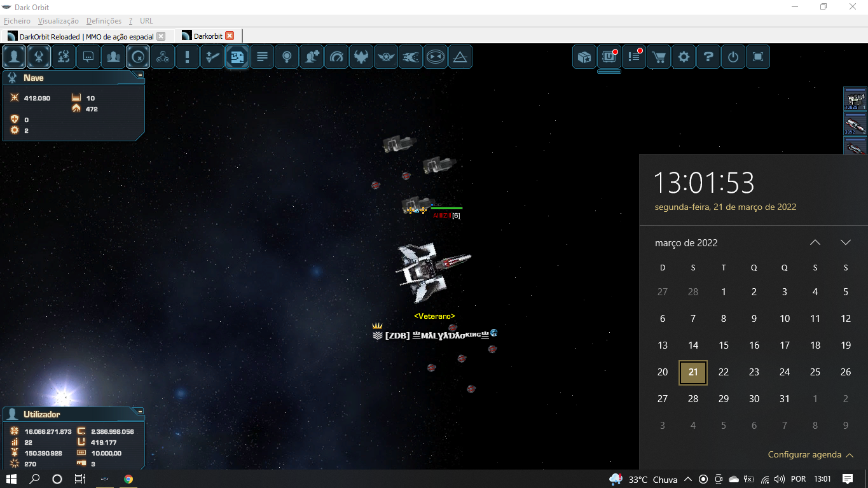Open the three connected circles icon
Screen dimensions: 868x488
click(x=163, y=57)
